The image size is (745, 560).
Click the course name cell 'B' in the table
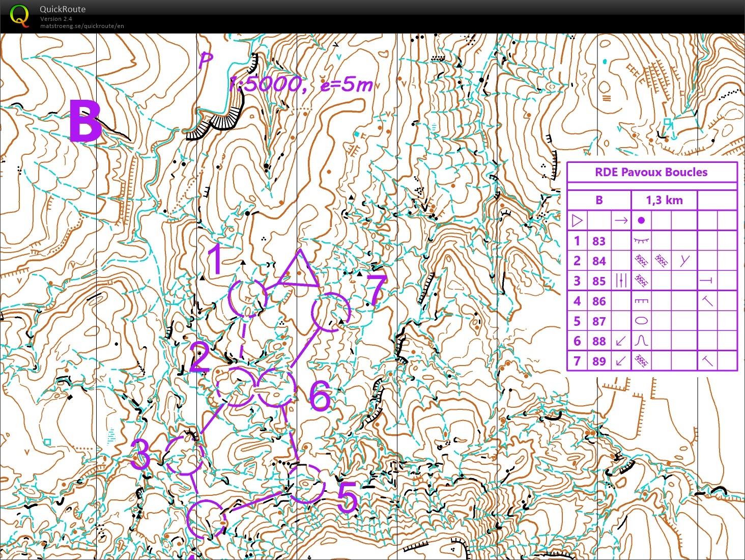coord(599,200)
